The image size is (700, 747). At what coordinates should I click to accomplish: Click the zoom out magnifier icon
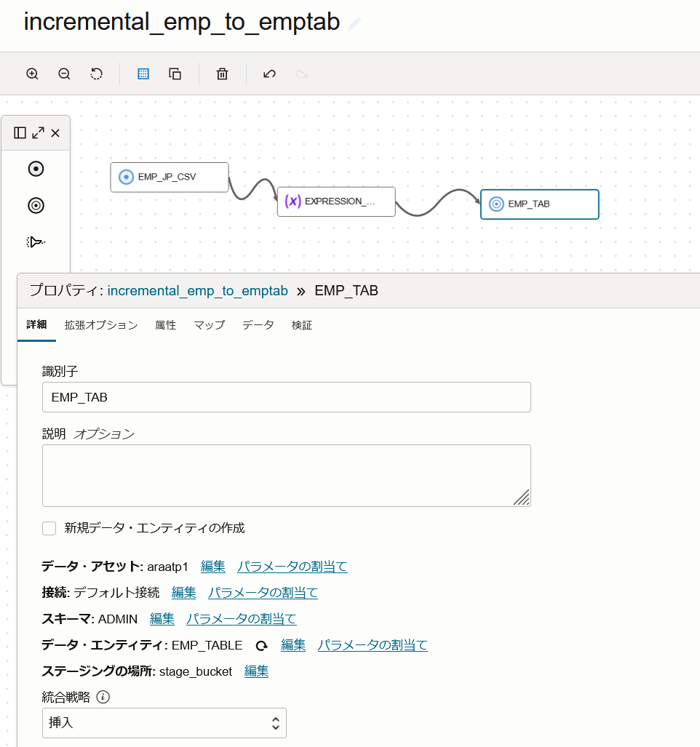pyautogui.click(x=64, y=74)
